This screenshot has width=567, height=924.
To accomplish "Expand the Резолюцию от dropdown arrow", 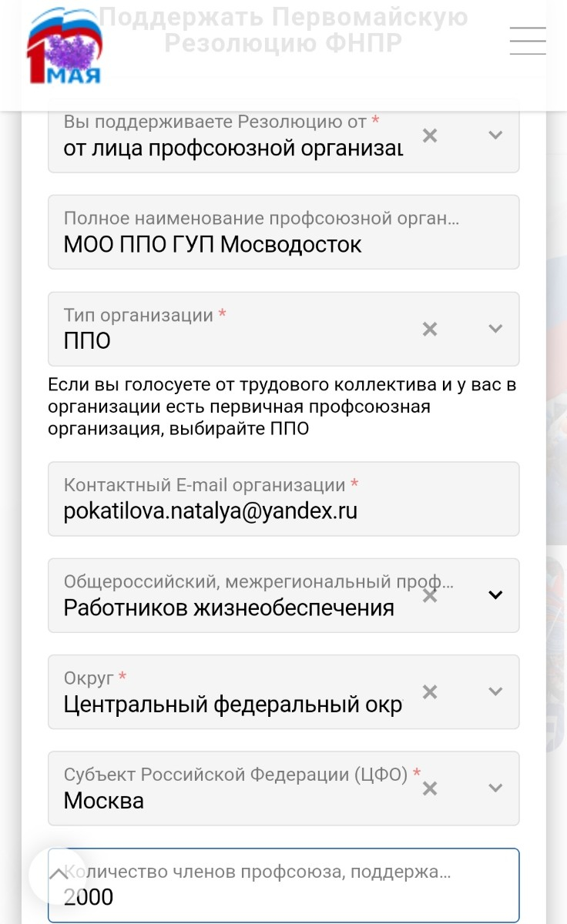I will tap(496, 136).
